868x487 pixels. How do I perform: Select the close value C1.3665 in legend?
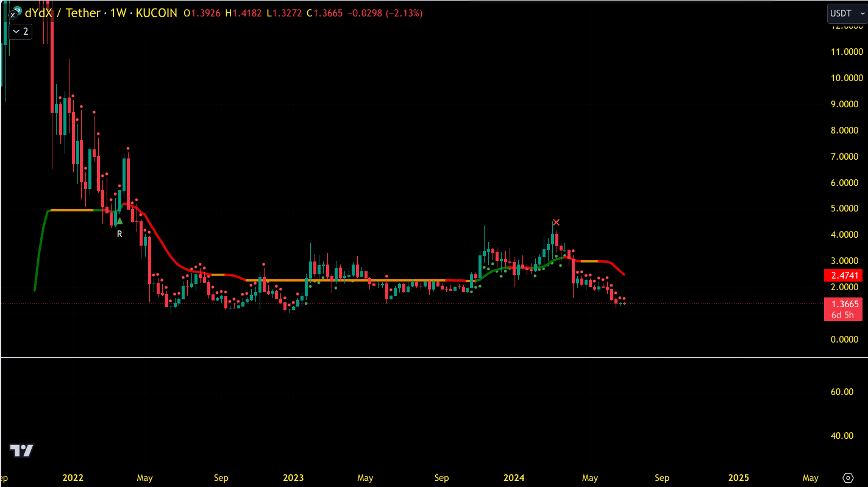click(325, 13)
